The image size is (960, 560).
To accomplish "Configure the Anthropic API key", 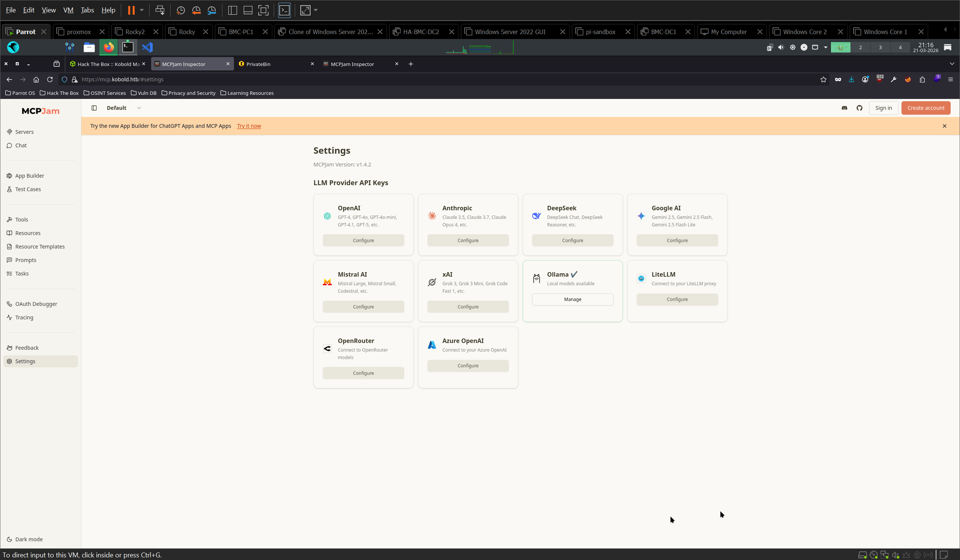I will tap(468, 241).
